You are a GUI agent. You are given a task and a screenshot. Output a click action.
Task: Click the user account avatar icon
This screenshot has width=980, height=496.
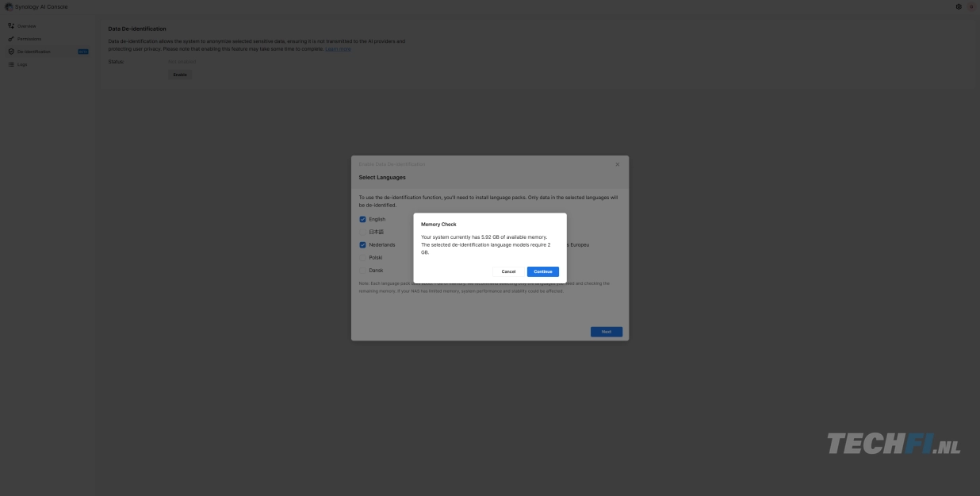click(971, 6)
